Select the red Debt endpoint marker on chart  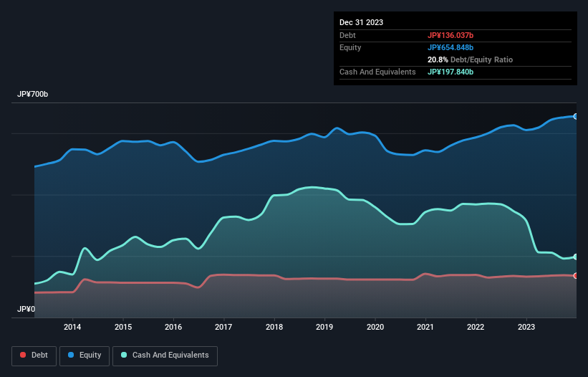[575, 275]
